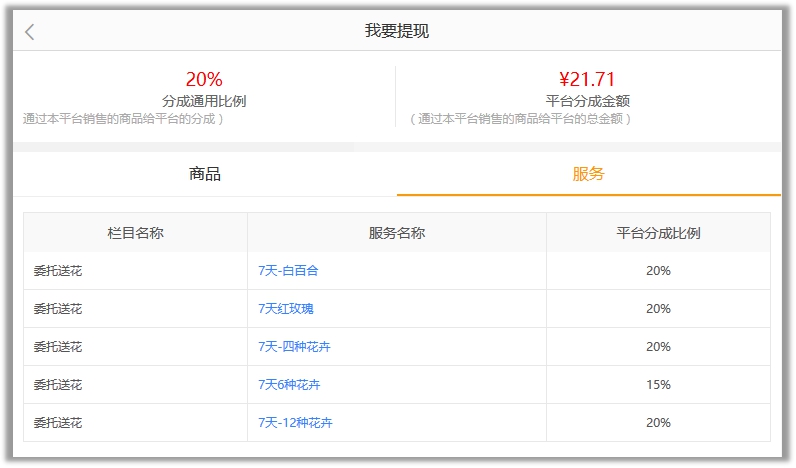
Task: Open the 7天-白百合 service link
Action: [288, 271]
